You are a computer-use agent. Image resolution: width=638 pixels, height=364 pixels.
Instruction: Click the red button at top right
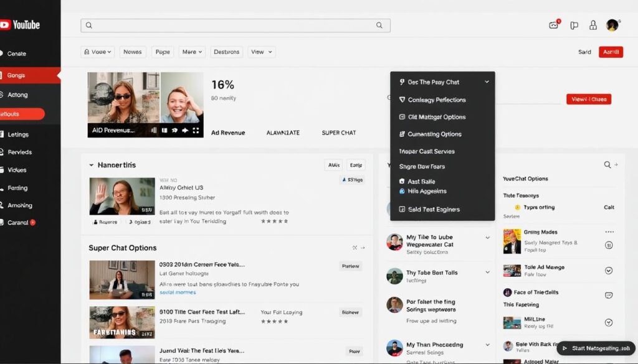611,52
